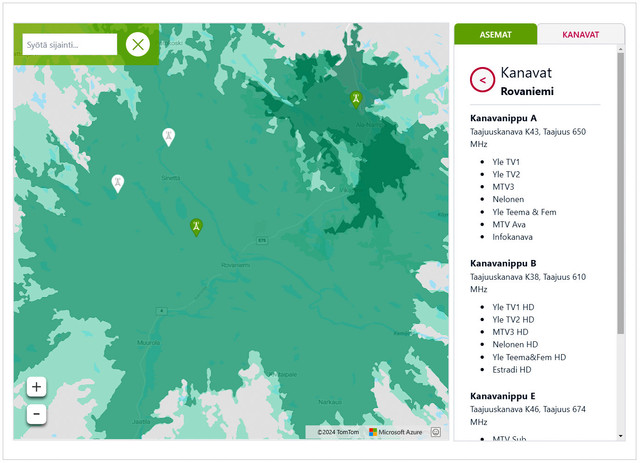Viewport: 640px width, 463px height.
Task: Click the scrollbar up arrow
Action: [x=620, y=49]
